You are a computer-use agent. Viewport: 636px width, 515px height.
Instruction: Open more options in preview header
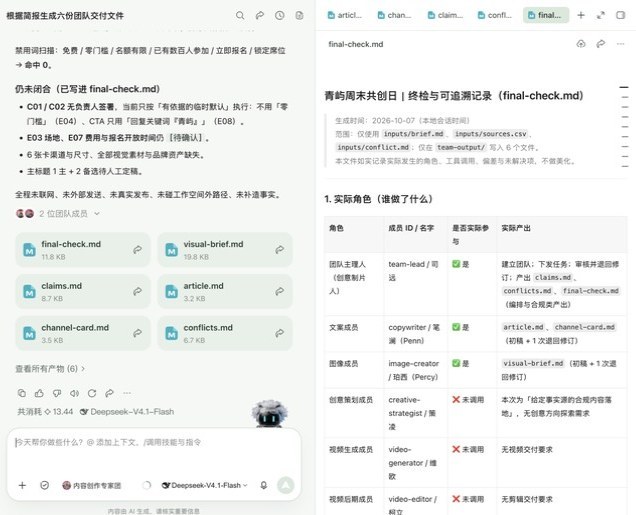point(621,44)
